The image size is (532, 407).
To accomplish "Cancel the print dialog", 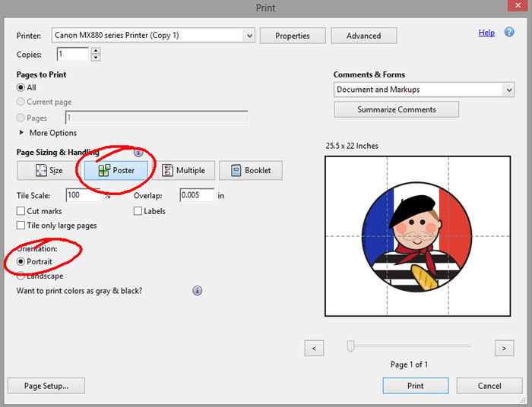I will coord(489,386).
